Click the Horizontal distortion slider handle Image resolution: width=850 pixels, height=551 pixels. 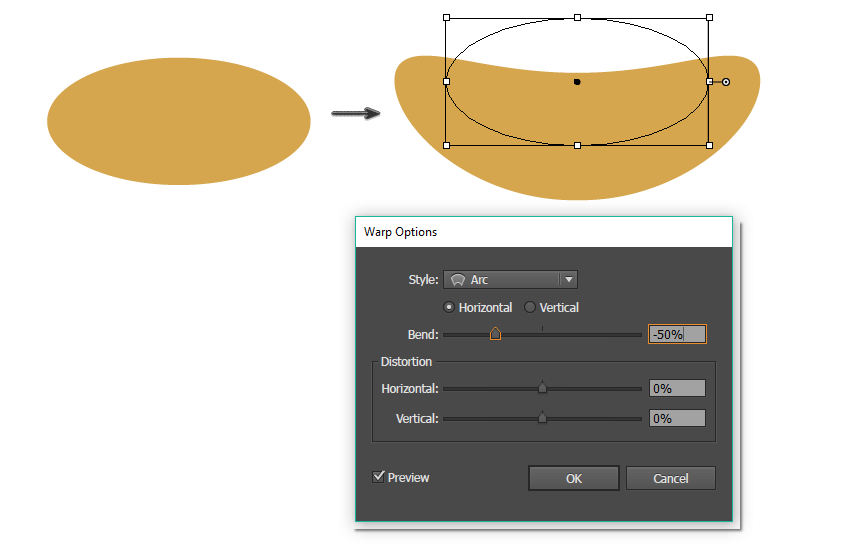click(542, 388)
